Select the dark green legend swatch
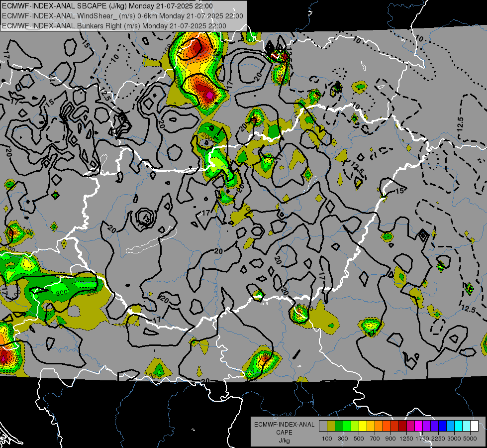Viewport: 487px width, 448px height. (339, 426)
